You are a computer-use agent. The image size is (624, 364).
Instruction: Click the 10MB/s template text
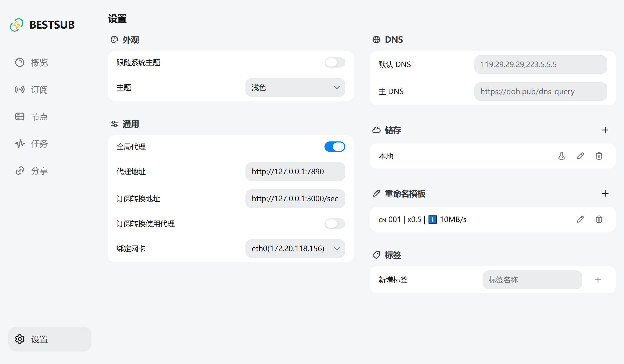[x=453, y=219]
